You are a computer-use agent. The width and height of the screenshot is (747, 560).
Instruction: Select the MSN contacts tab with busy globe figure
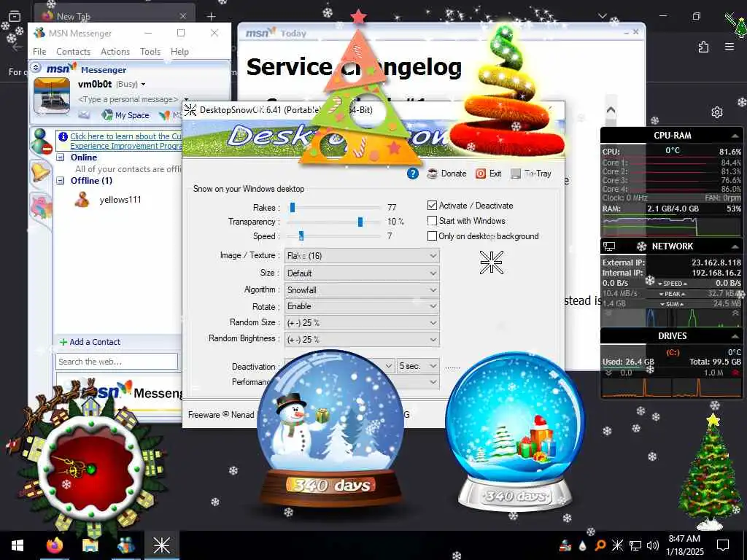pyautogui.click(x=41, y=141)
